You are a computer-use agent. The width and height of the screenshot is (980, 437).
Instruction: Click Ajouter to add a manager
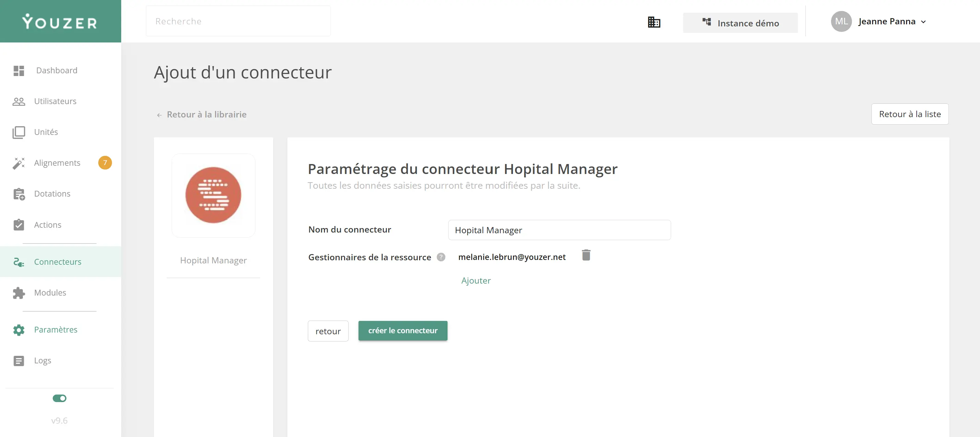476,280
